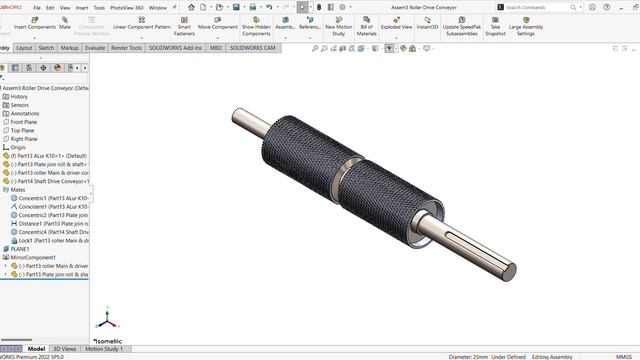The width and height of the screenshot is (640, 360).
Task: Click Update SpeedPak Subassemblies
Action: pyautogui.click(x=462, y=27)
